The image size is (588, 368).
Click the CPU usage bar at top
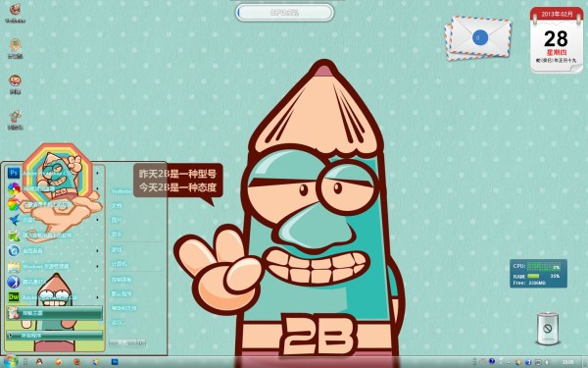click(x=284, y=13)
